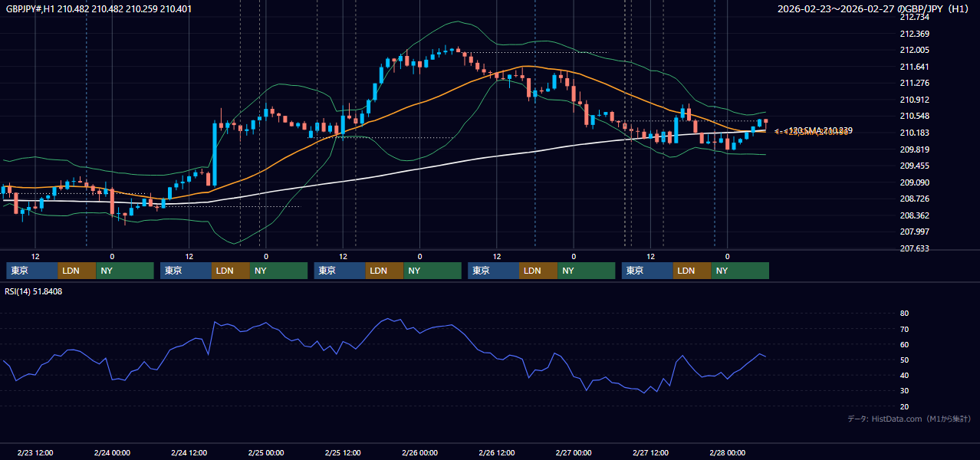Select the LDN session block for 2/27

pyautogui.click(x=692, y=271)
